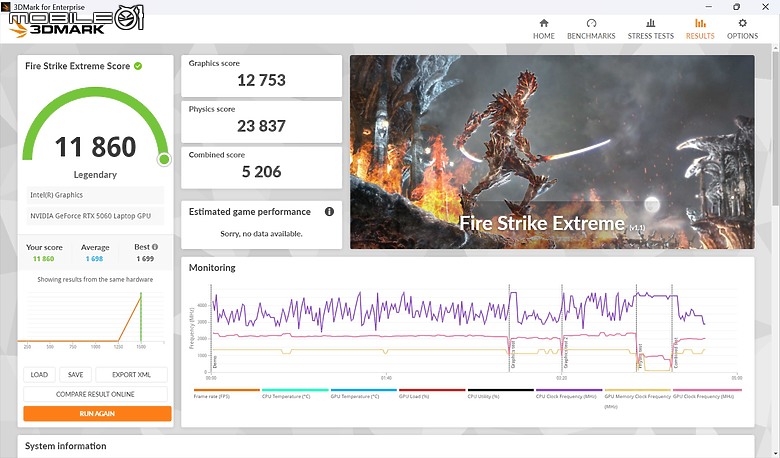Click the Graphics score value 12 753
The width and height of the screenshot is (780, 458).
point(261,80)
